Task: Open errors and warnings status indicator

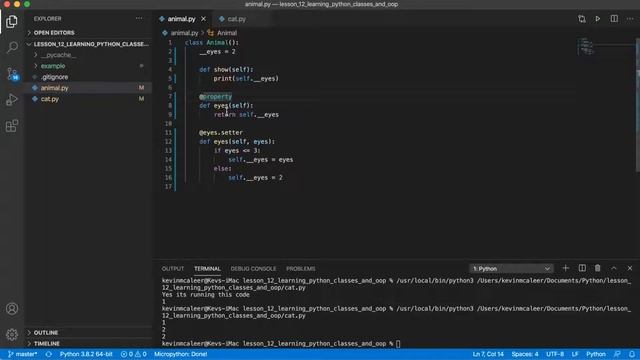Action: click(x=133, y=354)
